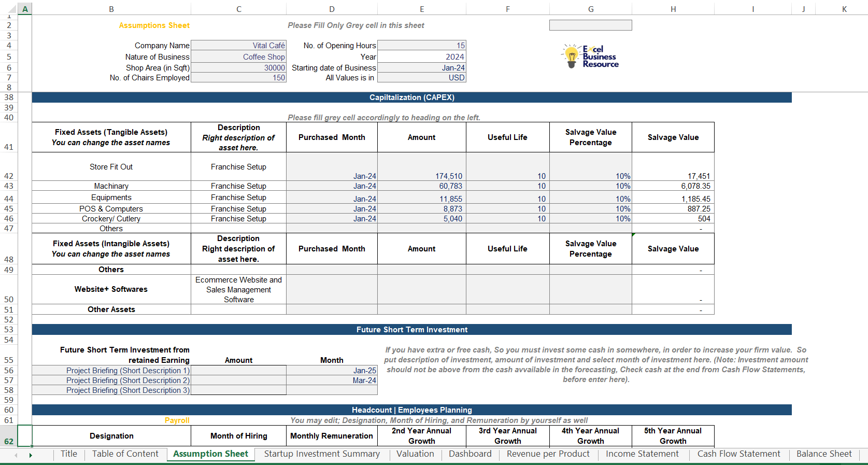Switch to the Balance Sheet tab
The height and width of the screenshot is (465, 868).
(824, 454)
